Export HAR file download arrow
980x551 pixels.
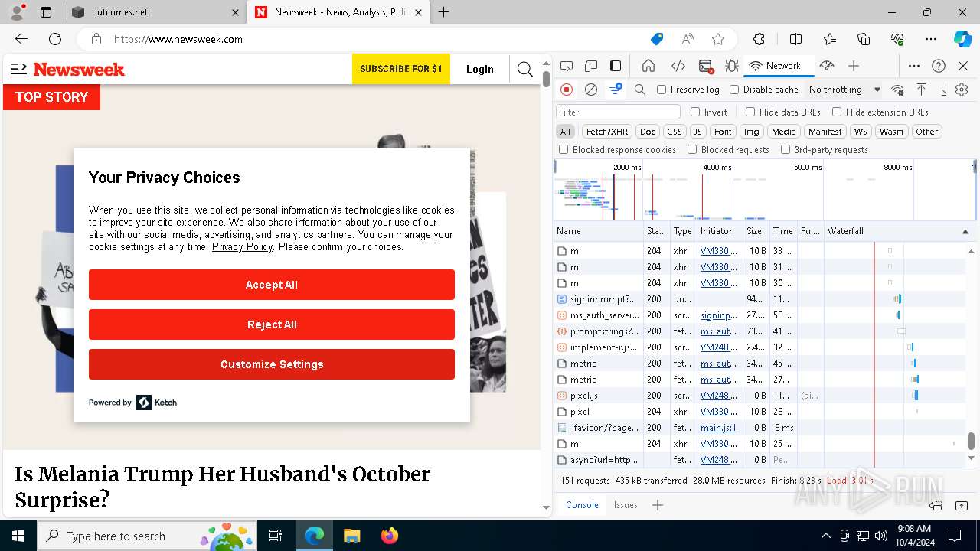pyautogui.click(x=943, y=90)
